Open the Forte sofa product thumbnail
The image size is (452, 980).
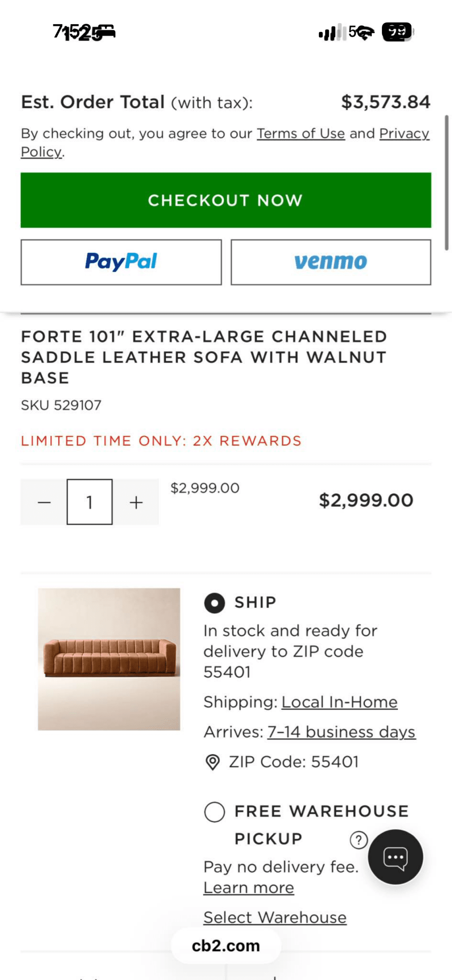coord(109,659)
